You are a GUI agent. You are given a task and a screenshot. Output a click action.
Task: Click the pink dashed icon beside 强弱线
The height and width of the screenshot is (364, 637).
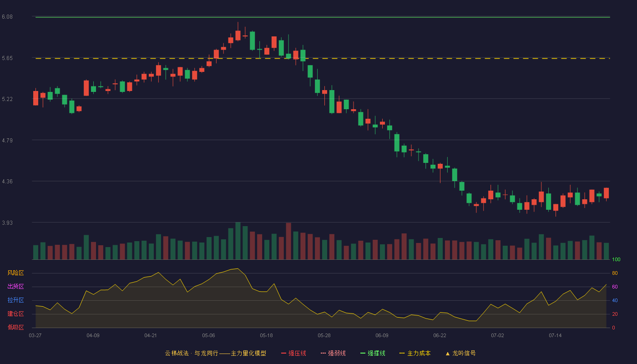tap(323, 353)
